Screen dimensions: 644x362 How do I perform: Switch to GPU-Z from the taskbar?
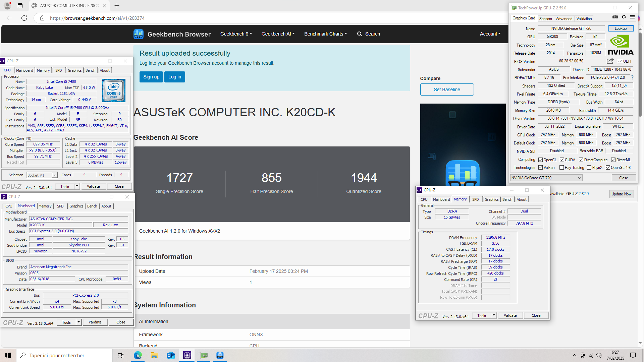pos(204,355)
